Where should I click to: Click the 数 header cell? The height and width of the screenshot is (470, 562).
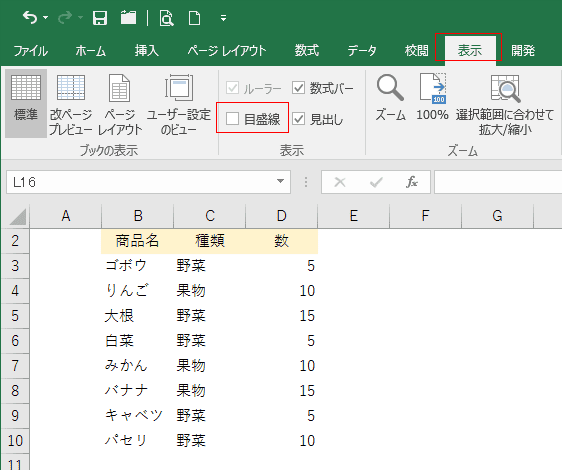(282, 241)
